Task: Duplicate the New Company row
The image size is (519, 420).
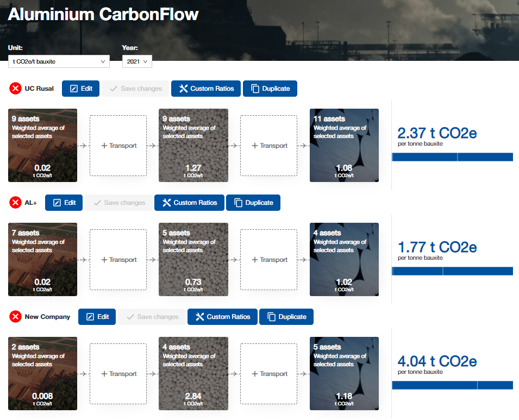Action: (x=286, y=317)
